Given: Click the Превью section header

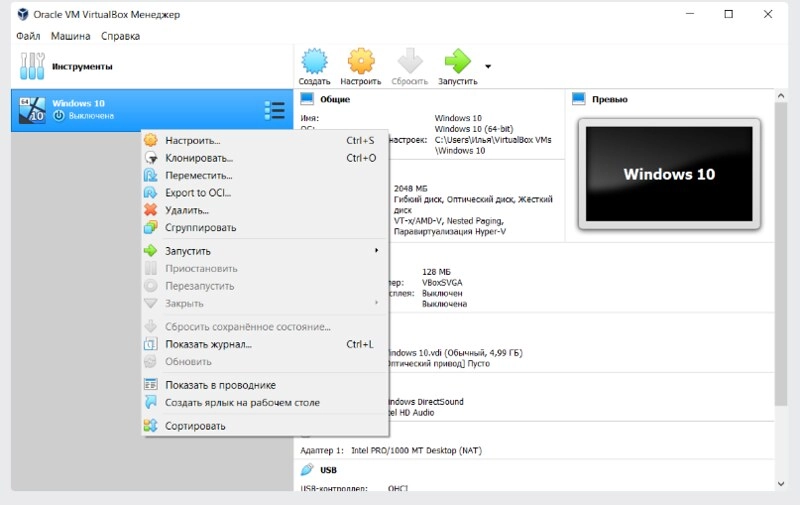Looking at the screenshot, I should pyautogui.click(x=610, y=99).
